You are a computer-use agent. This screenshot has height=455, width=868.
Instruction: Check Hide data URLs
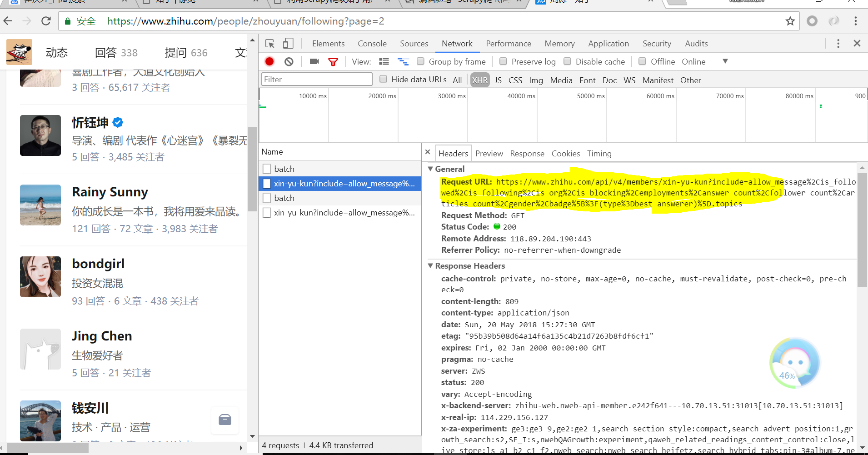coord(383,79)
